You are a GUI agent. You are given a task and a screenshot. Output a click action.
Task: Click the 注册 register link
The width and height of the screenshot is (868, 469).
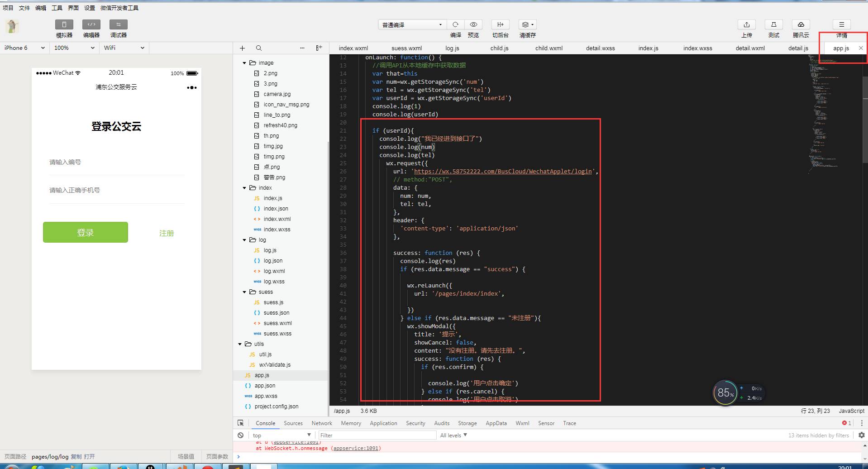[166, 233]
